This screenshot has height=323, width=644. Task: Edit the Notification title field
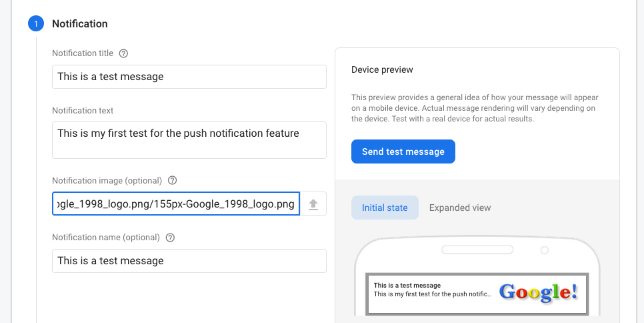coord(189,77)
